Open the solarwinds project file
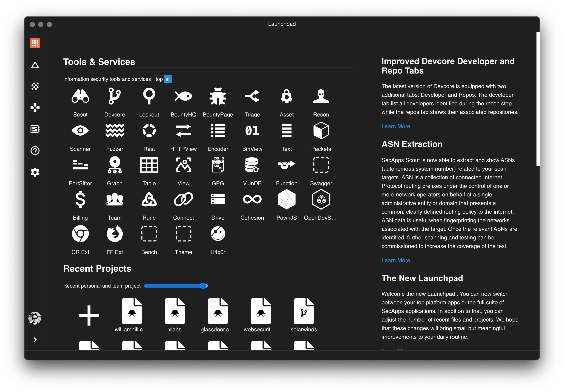This screenshot has width=564, height=392. coord(304,315)
